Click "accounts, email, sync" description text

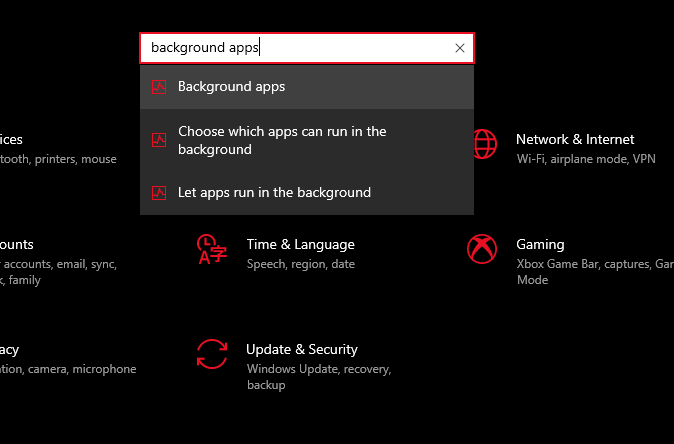coord(59,272)
